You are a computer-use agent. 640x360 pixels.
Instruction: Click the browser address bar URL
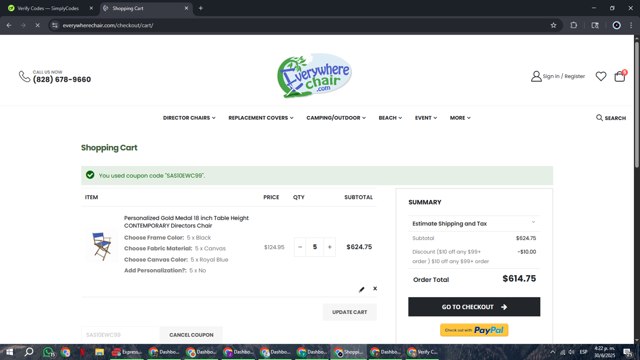pyautogui.click(x=108, y=25)
